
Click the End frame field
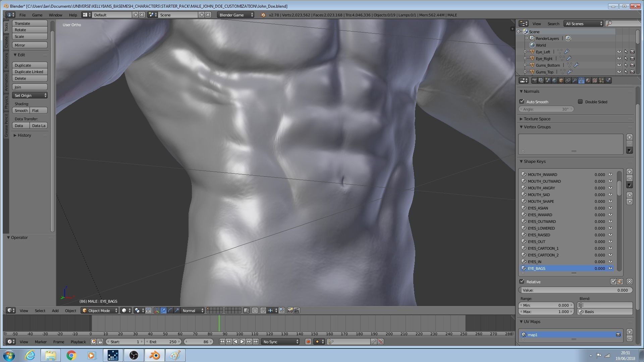click(163, 342)
